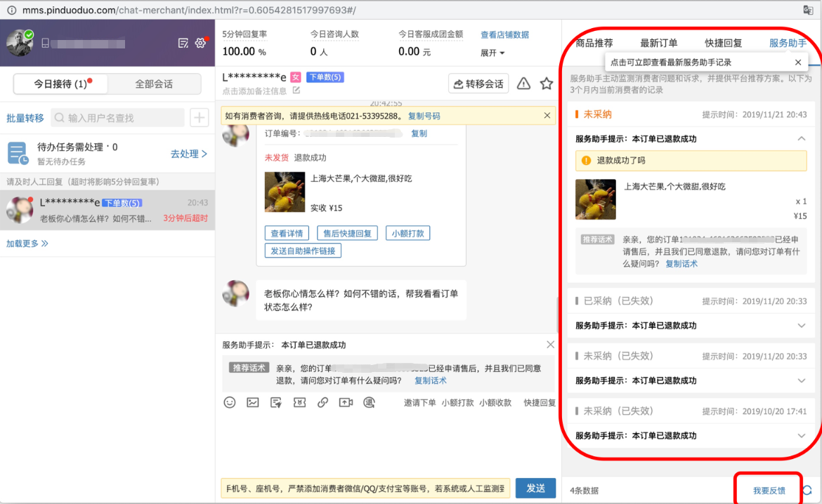Expand the 未采纳（已失效）2019/10/20 record

[801, 435]
